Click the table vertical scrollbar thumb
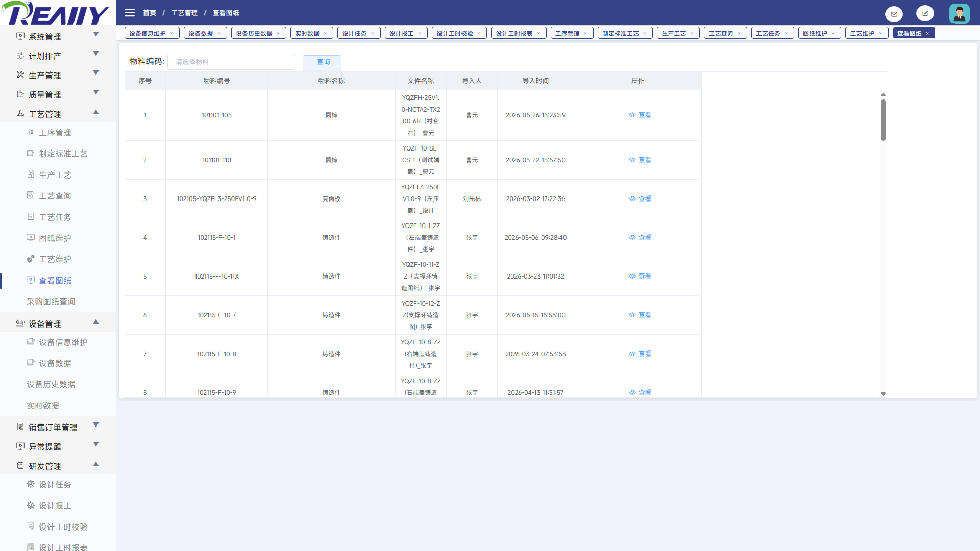 tap(883, 120)
